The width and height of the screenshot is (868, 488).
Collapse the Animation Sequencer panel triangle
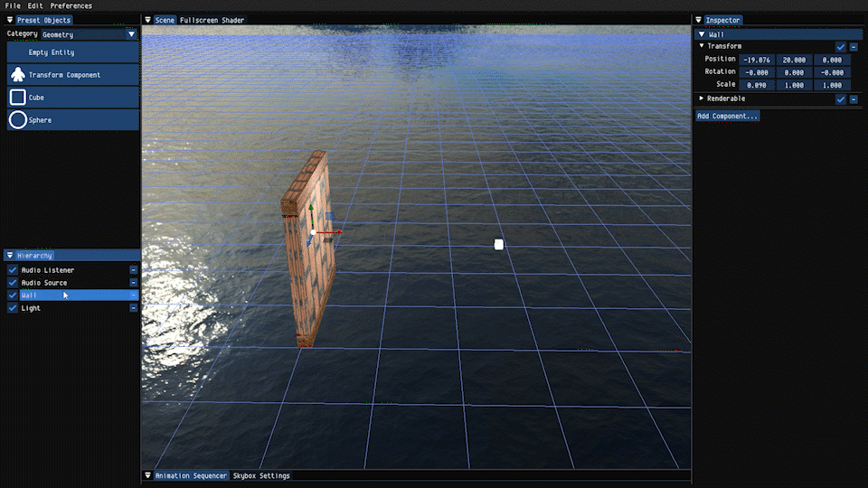coord(147,475)
